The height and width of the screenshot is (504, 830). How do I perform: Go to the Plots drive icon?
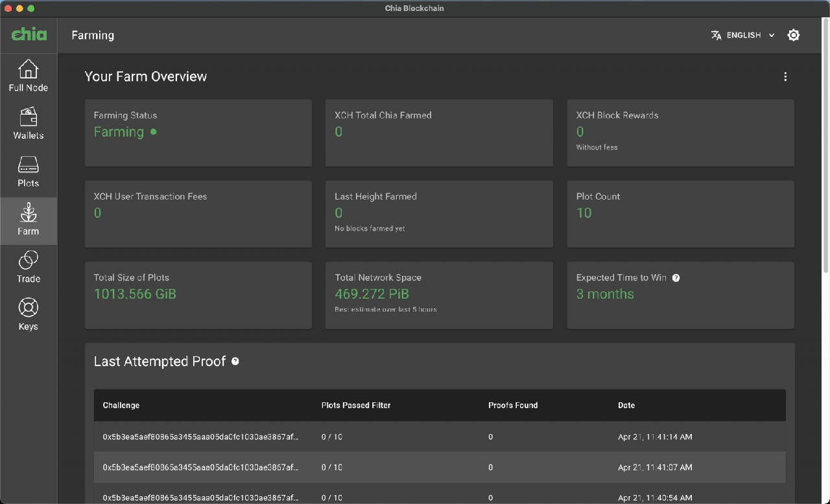click(x=28, y=165)
